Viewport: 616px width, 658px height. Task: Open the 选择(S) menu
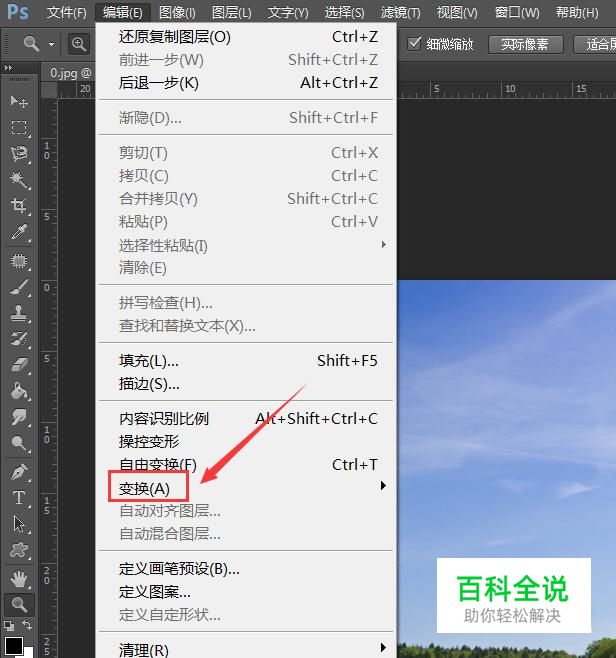pyautogui.click(x=344, y=12)
